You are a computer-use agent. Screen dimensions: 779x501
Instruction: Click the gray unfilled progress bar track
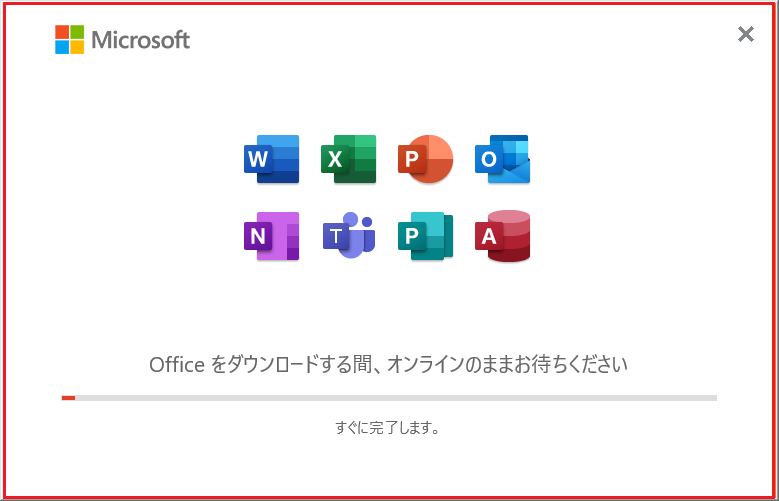pos(396,398)
